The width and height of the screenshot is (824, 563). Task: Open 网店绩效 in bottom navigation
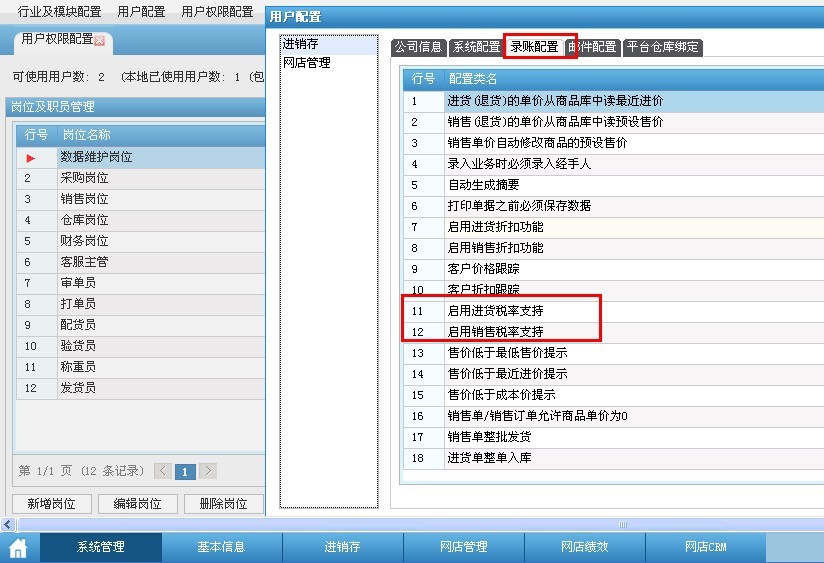[x=584, y=547]
